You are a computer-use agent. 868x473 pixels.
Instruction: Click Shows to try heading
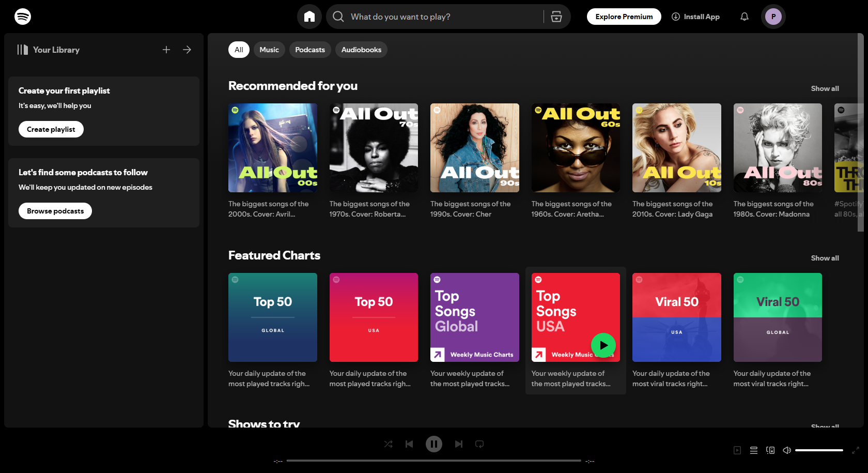[264, 423]
